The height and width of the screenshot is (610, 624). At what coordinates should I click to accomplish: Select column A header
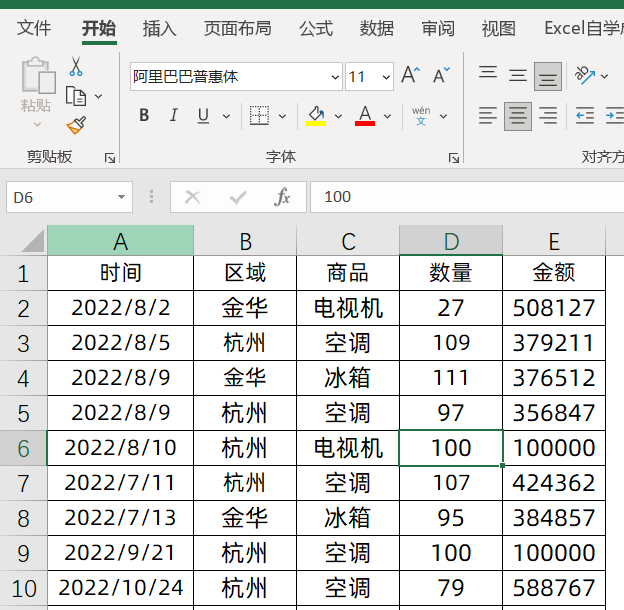pyautogui.click(x=121, y=241)
